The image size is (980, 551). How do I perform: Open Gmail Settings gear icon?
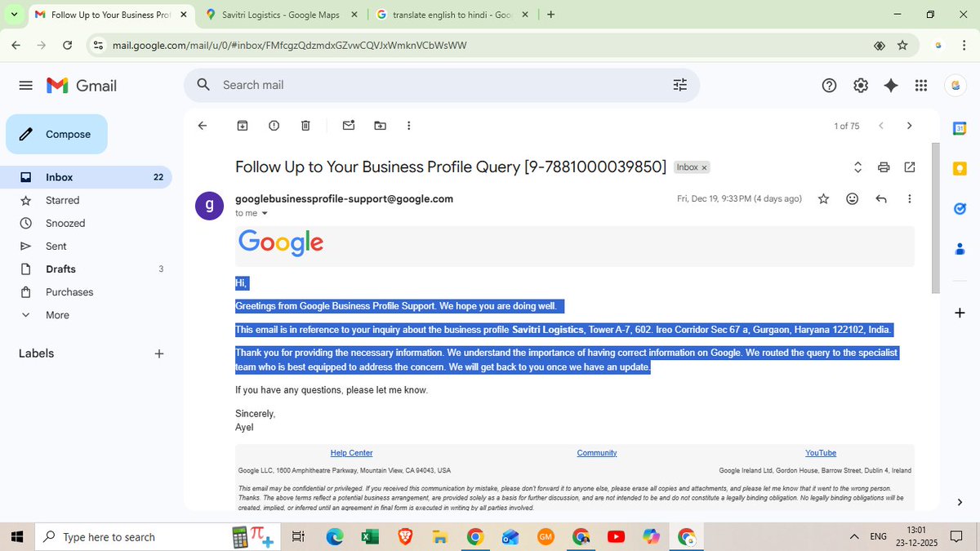click(x=860, y=85)
